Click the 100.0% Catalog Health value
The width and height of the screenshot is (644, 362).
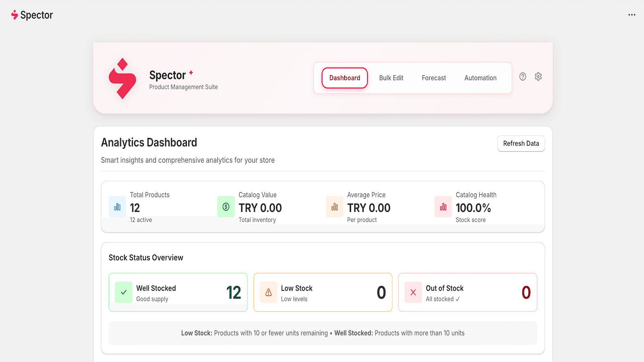coord(473,208)
